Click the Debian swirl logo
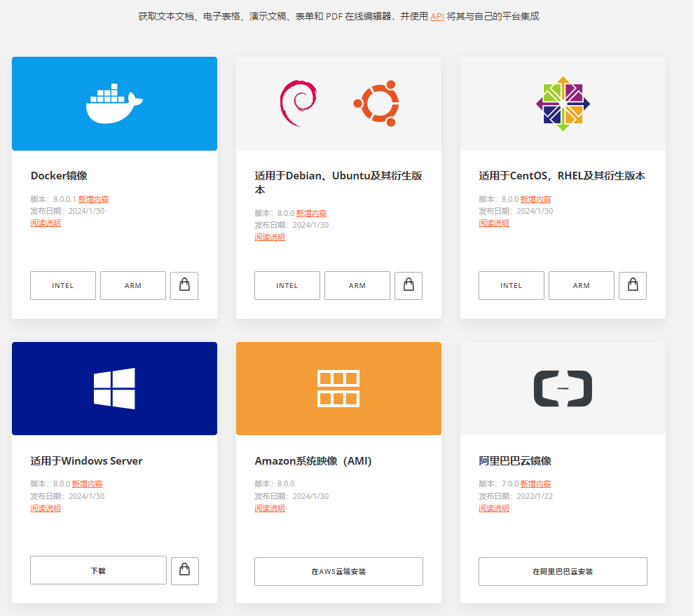Image resolution: width=693 pixels, height=616 pixels. coord(299,103)
